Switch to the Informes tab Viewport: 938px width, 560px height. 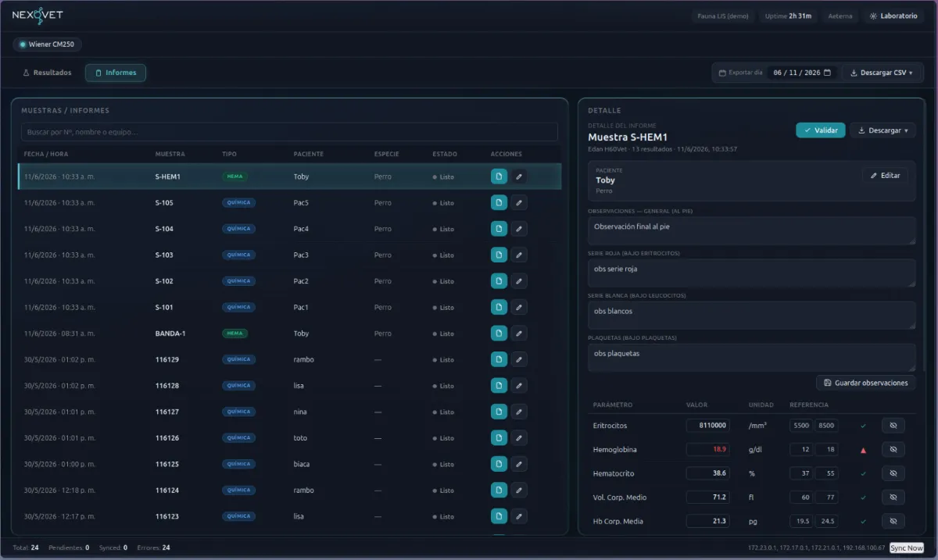116,73
